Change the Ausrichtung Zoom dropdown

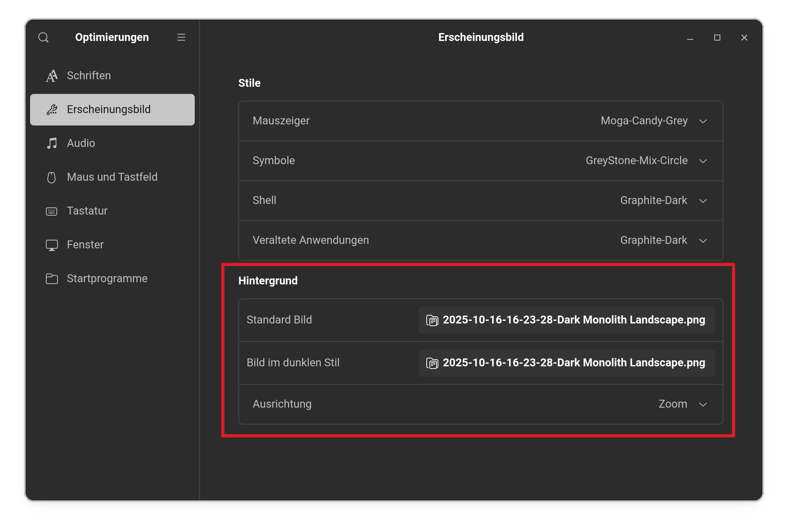tap(682, 404)
